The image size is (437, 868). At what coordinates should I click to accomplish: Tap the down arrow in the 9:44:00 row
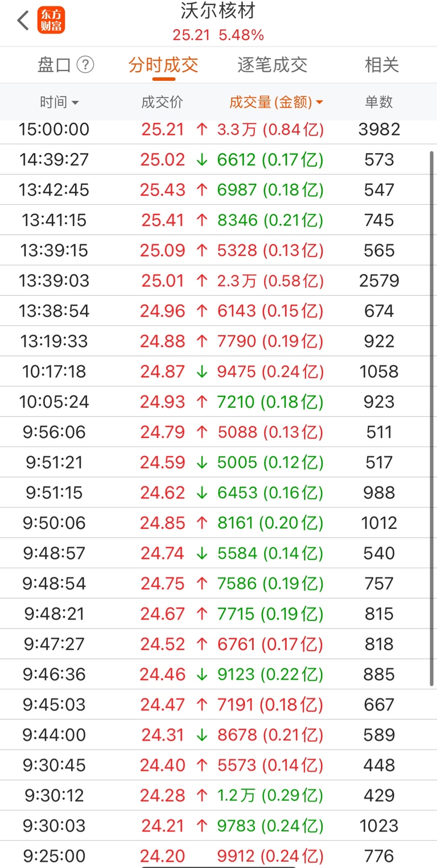pos(202,735)
